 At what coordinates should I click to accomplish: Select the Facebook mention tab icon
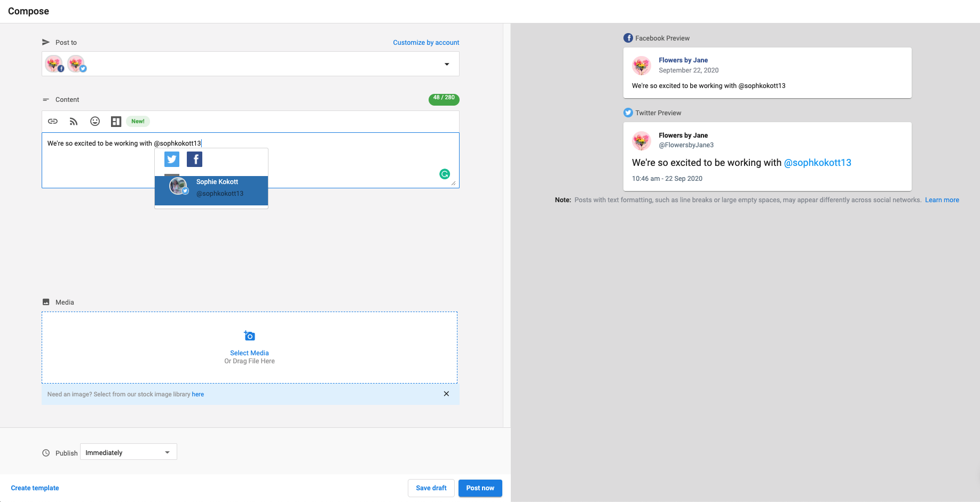tap(195, 160)
